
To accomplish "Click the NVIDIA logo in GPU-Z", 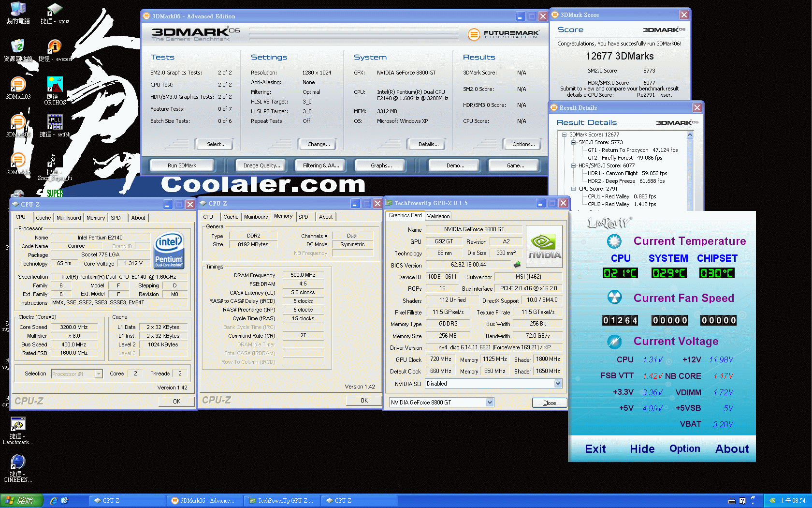I will [x=544, y=246].
